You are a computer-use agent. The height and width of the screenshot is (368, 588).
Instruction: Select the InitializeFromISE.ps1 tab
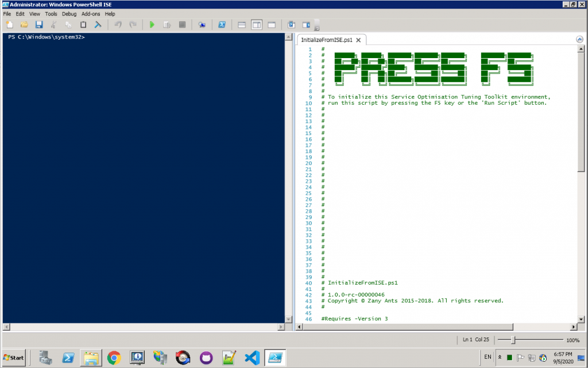(x=327, y=40)
